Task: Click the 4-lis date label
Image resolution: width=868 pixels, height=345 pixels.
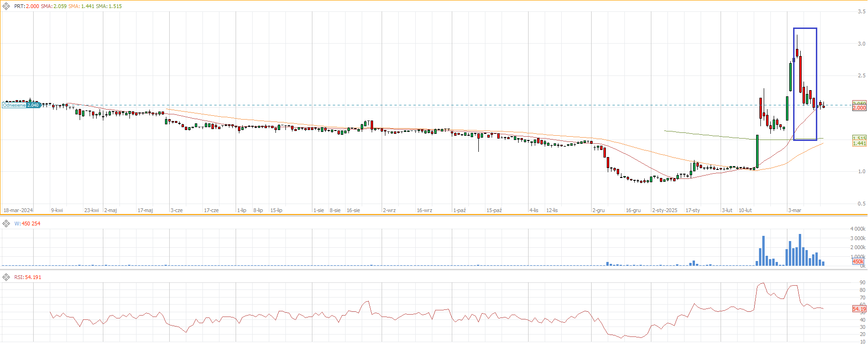Action: [x=534, y=210]
